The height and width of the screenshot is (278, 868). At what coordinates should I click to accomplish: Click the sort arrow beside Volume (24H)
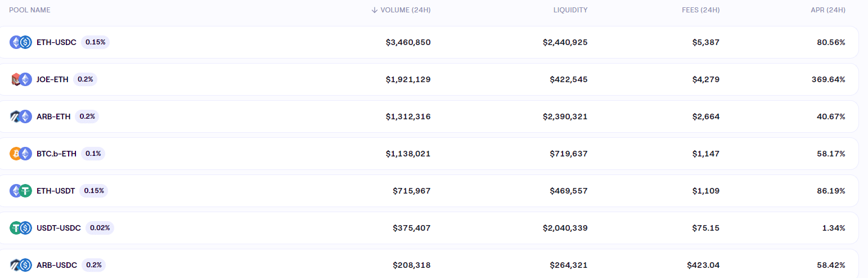(374, 10)
